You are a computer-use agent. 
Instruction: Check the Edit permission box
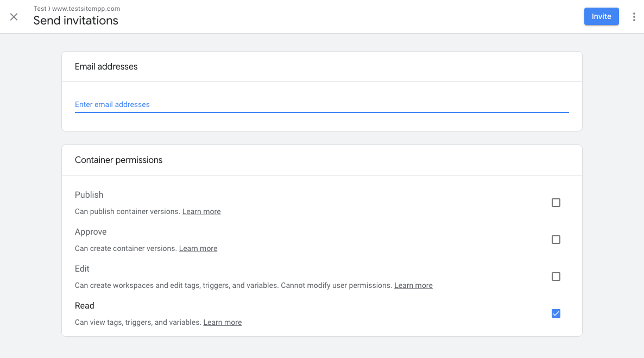point(555,277)
